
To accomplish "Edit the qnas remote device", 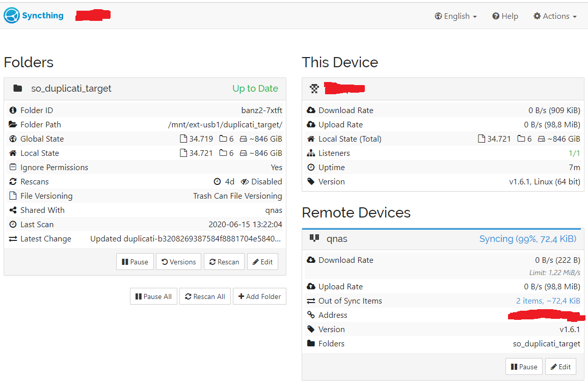I will [560, 367].
